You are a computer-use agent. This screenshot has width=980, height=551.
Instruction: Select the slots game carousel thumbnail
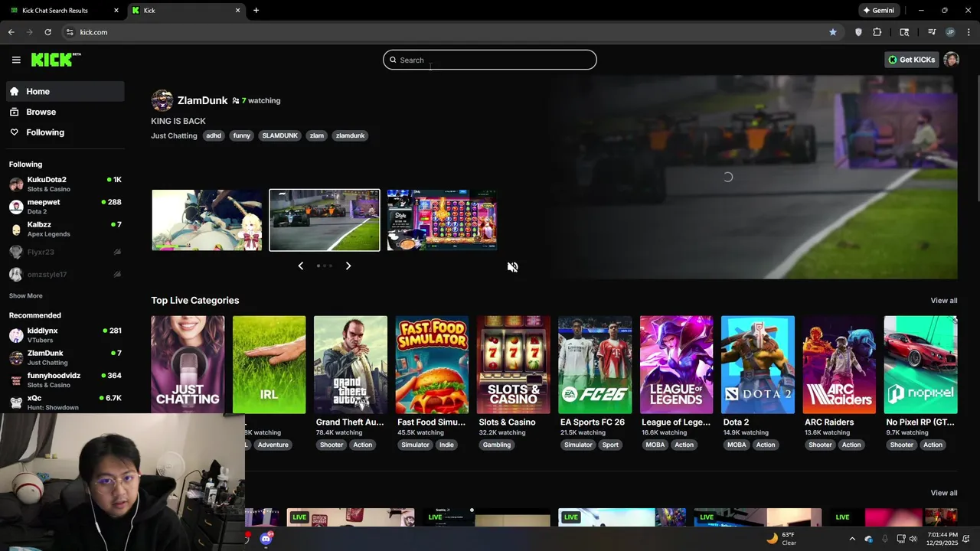tap(442, 220)
